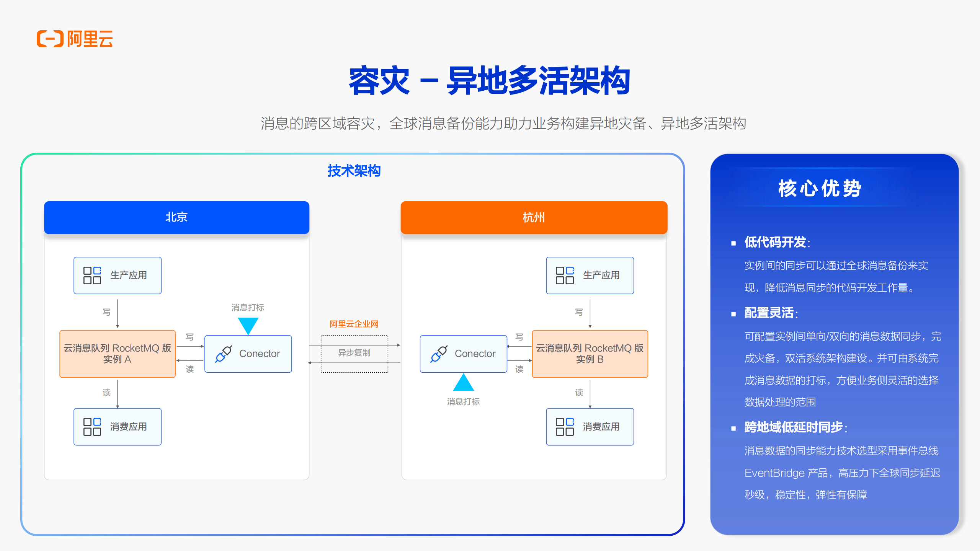
Task: Click text line starting 实例间的同步可以通过
Action: pyautogui.click(x=836, y=266)
